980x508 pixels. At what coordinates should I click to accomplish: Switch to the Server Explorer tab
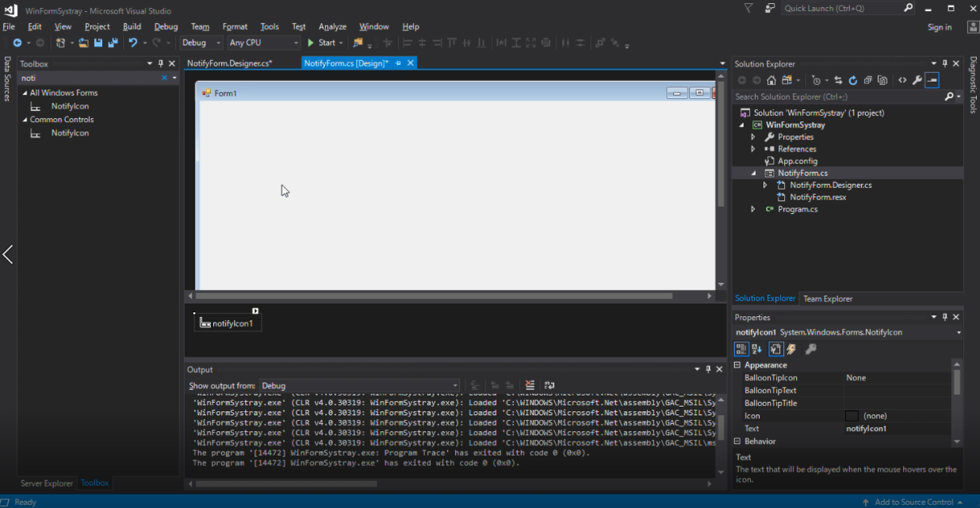(47, 483)
